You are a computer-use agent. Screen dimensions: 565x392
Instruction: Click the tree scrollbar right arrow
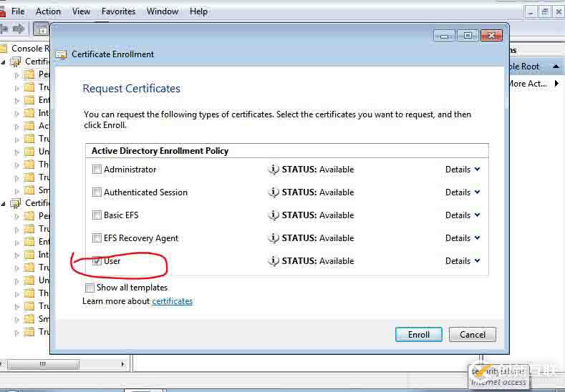pos(122,364)
